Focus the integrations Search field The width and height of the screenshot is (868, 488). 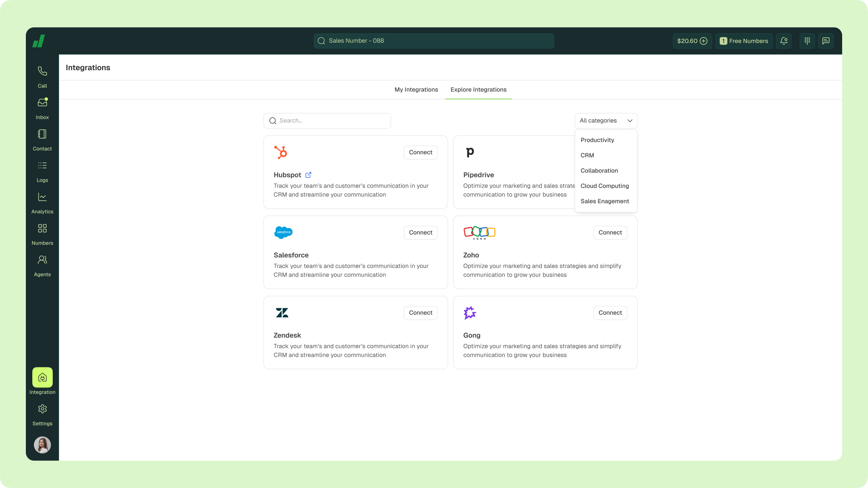coord(327,121)
